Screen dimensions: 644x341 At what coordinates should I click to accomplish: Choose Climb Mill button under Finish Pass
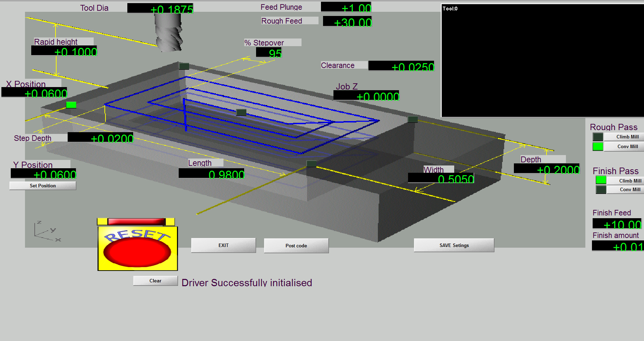tap(626, 181)
